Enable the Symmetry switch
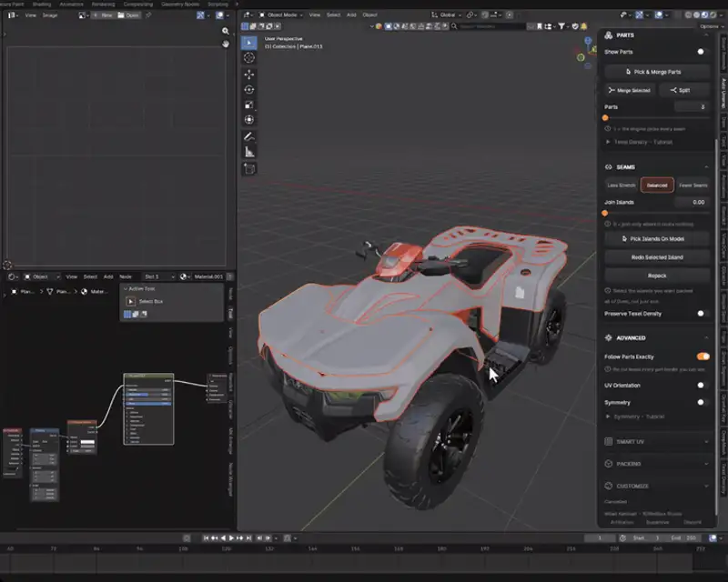This screenshot has height=582, width=728. (703, 402)
